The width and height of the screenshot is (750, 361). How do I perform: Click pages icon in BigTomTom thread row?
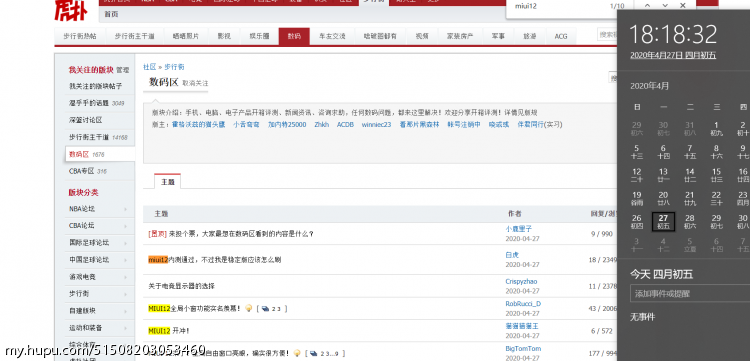click(314, 353)
